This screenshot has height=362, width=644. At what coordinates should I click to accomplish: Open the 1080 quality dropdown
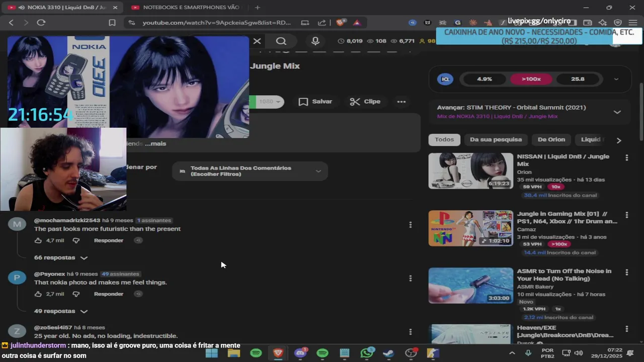coord(270,102)
